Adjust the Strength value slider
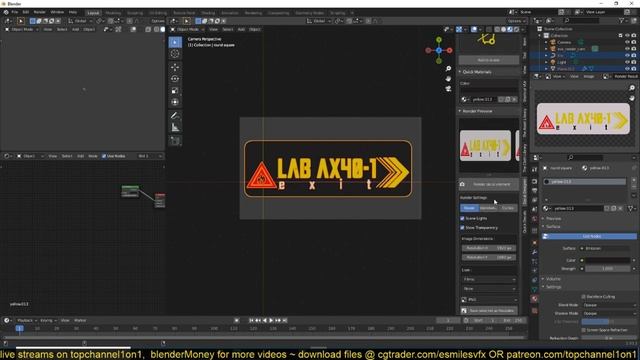The height and width of the screenshot is (360, 640). (x=607, y=269)
